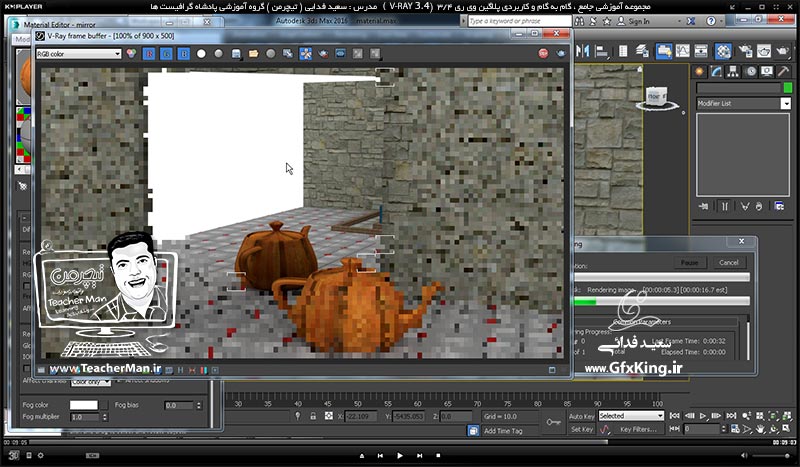Click the white Fog color swatch
Image resolution: width=800 pixels, height=467 pixels.
pos(84,405)
